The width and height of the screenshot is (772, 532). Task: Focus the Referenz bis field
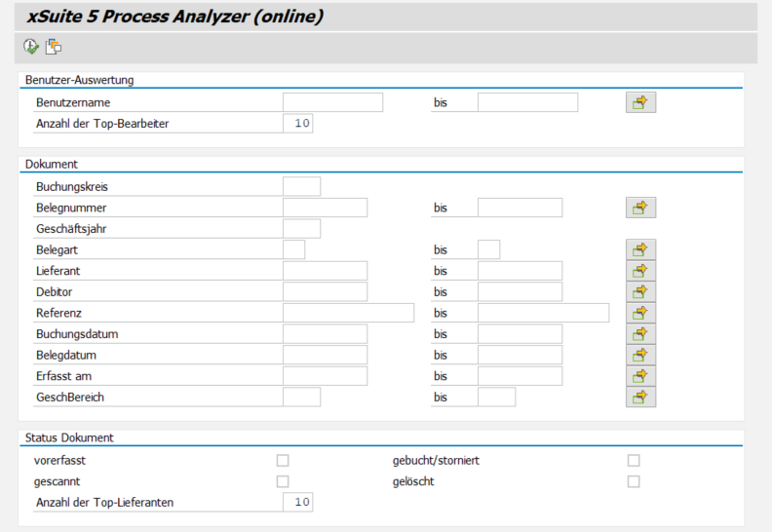click(544, 313)
